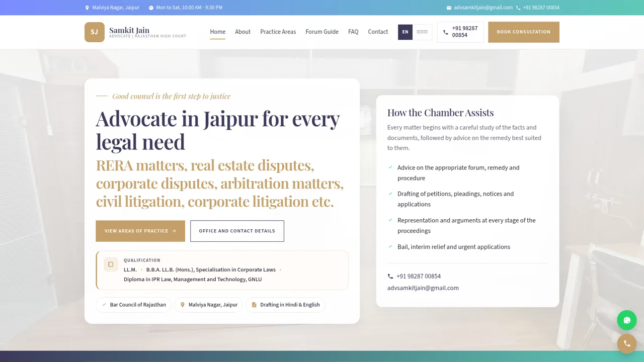Click the Book Consultation button

coord(524,32)
